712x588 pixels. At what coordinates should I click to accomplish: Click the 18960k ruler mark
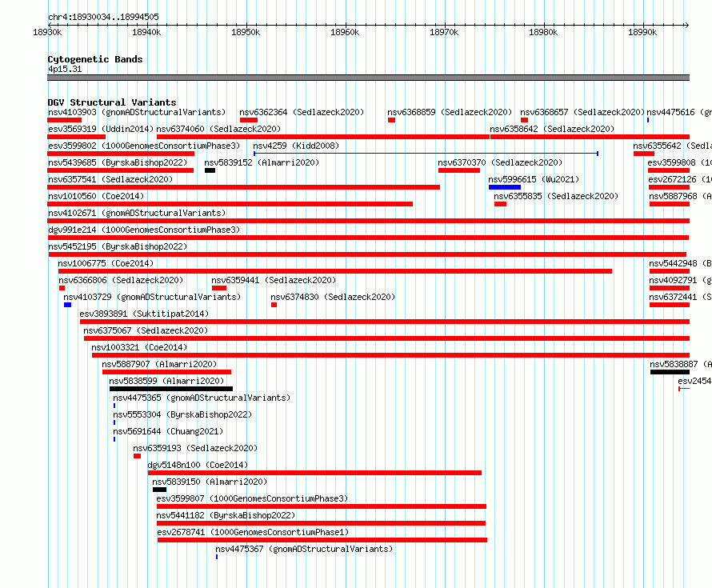click(345, 32)
